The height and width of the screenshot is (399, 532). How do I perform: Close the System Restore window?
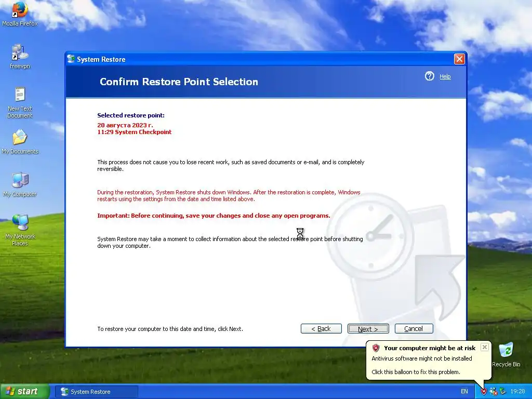[459, 59]
